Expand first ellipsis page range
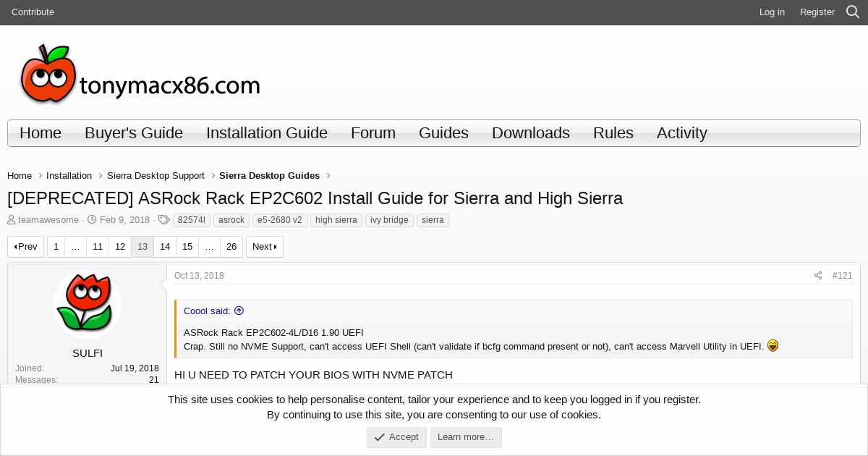The height and width of the screenshot is (456, 868). [75, 247]
